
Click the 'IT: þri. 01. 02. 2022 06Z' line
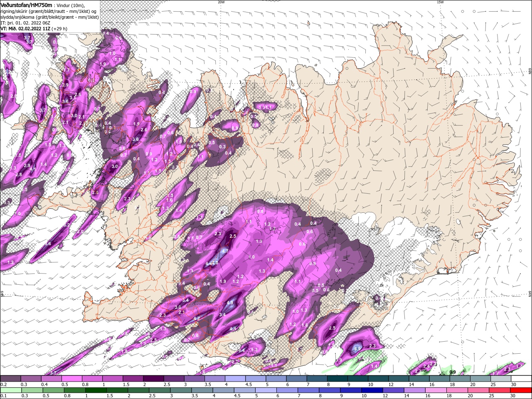click(x=26, y=23)
